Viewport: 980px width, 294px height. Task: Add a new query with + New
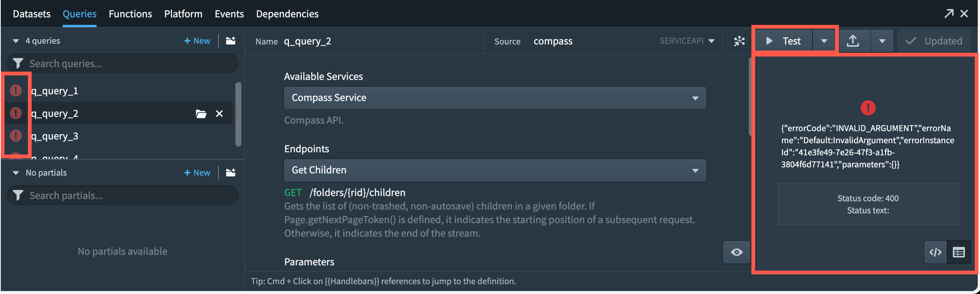[197, 41]
